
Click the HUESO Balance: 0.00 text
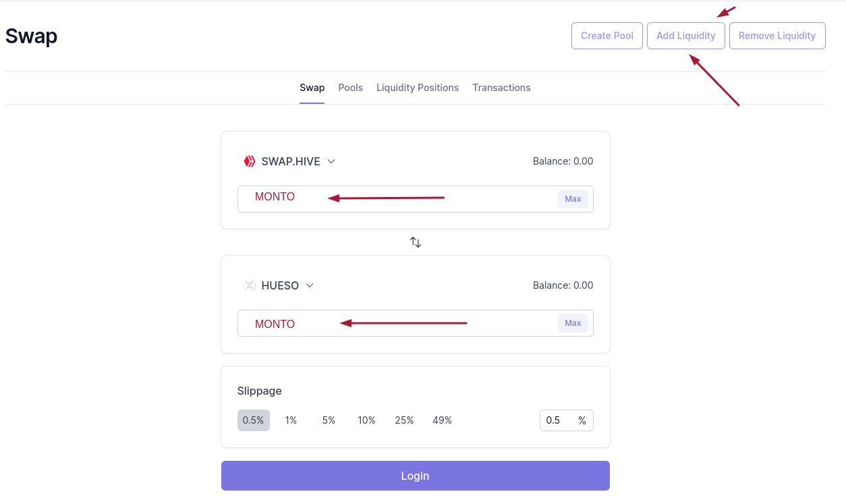pyautogui.click(x=563, y=285)
